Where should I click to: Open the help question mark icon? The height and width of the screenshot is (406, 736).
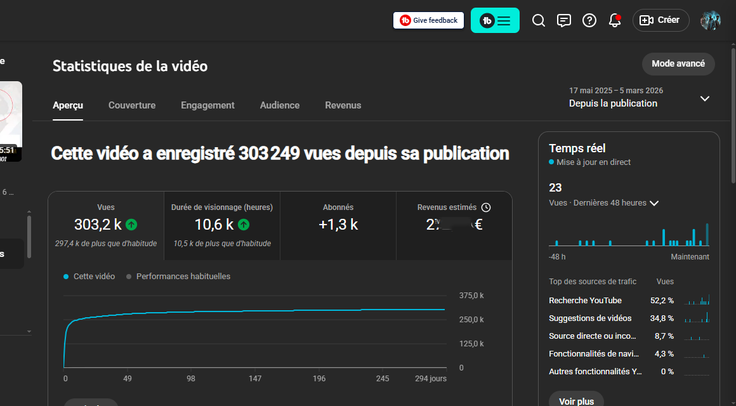[x=589, y=20]
